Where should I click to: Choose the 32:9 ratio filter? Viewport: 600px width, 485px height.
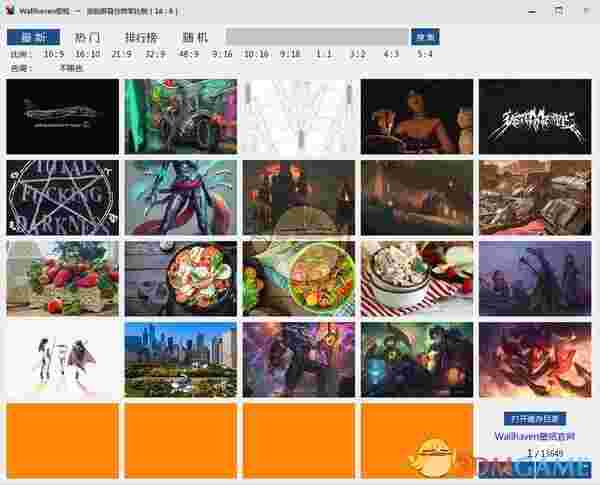(x=155, y=54)
